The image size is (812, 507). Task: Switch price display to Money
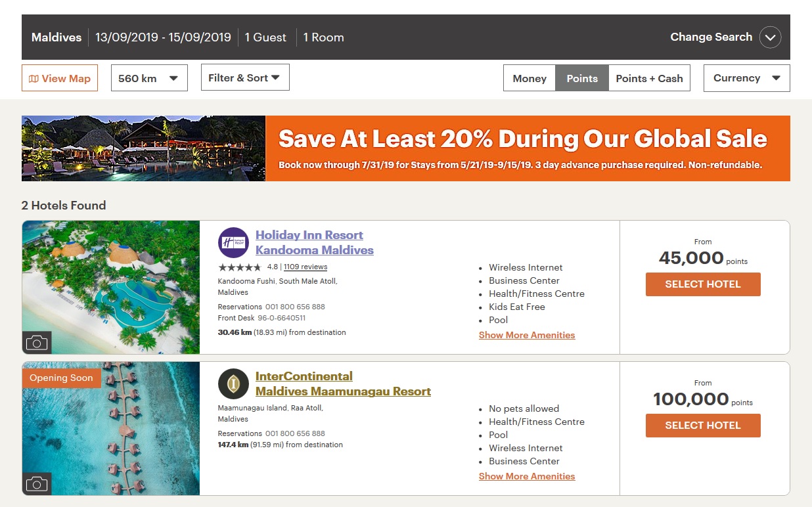click(530, 78)
